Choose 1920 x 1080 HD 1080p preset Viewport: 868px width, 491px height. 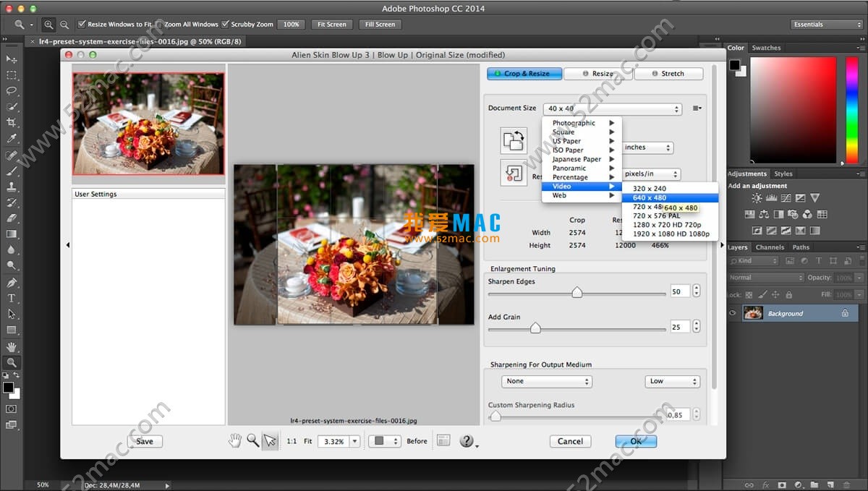point(670,234)
